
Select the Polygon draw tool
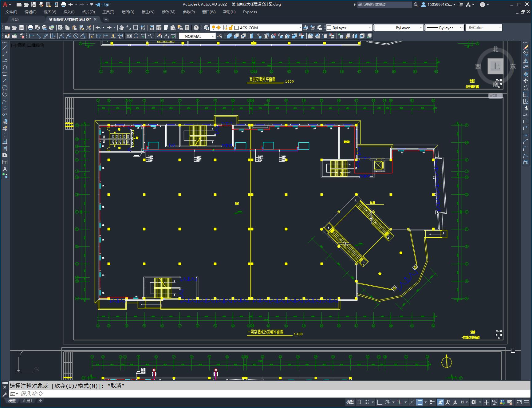tap(5, 67)
